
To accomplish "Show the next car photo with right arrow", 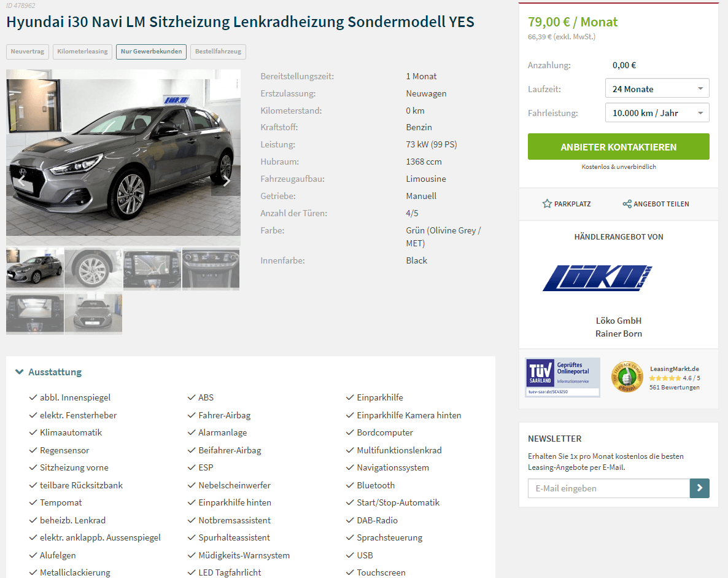I will (226, 181).
